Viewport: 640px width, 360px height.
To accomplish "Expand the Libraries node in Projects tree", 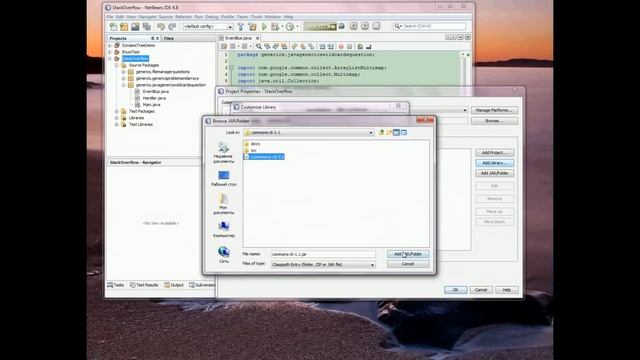I will [x=117, y=118].
